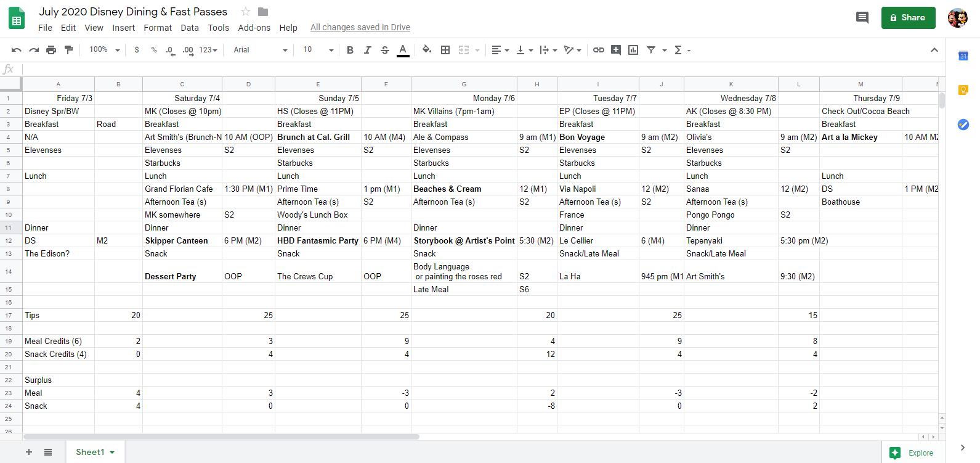Click the Explore button
980x463 pixels.
[913, 453]
